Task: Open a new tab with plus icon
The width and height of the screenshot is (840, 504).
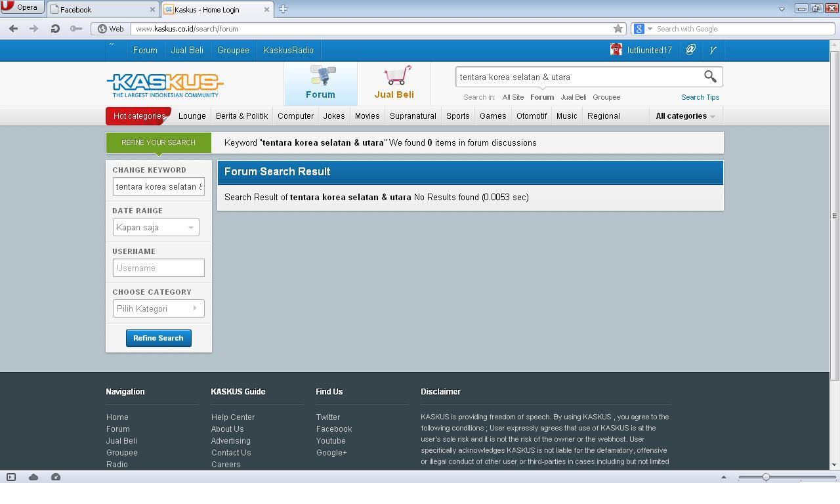Action: click(x=283, y=9)
